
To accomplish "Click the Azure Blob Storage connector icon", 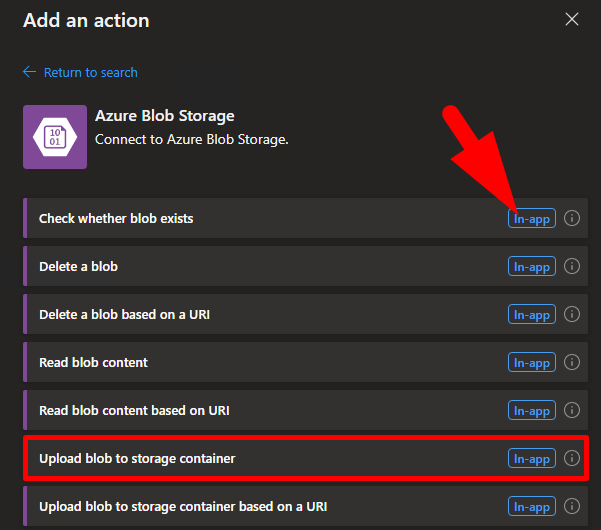I will click(x=54, y=136).
